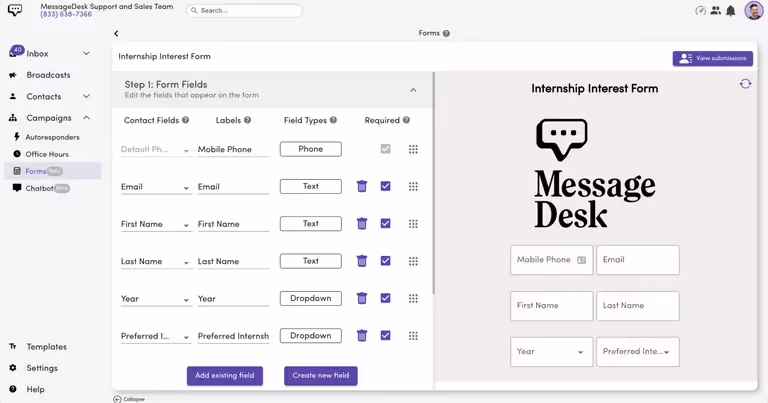Screen dimensions: 768x403
Task: Delete the Preferred Internship field row
Action: coord(362,335)
